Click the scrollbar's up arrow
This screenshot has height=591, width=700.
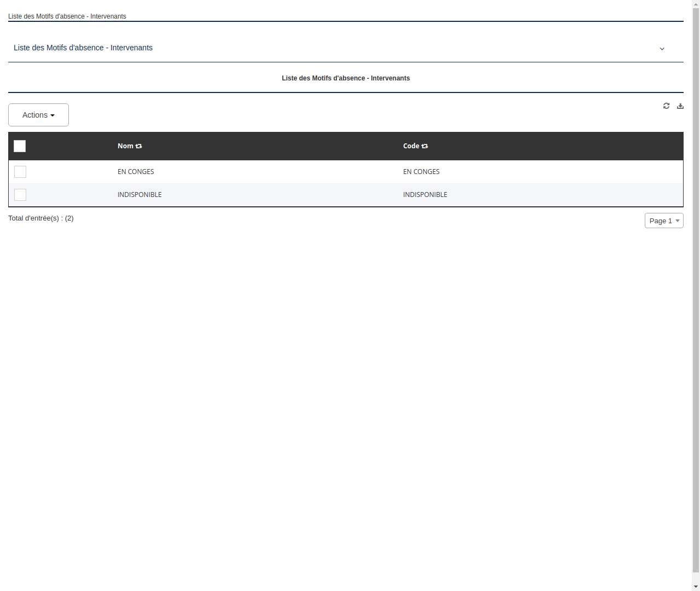(x=696, y=4)
